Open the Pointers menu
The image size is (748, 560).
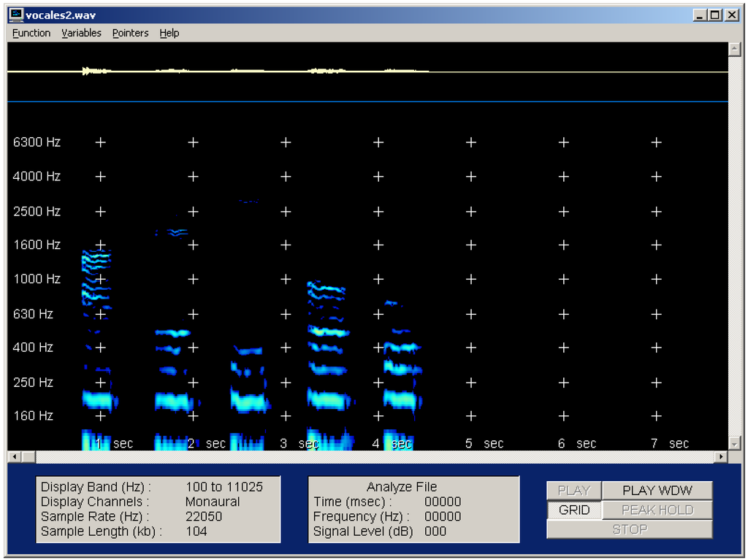pyautogui.click(x=129, y=33)
